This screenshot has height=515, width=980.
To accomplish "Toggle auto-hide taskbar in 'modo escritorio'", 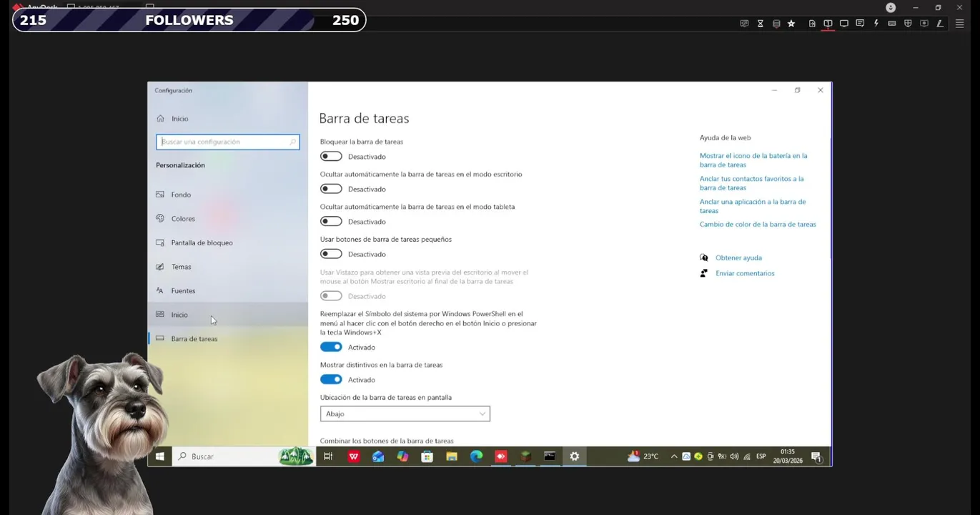I will pos(331,189).
